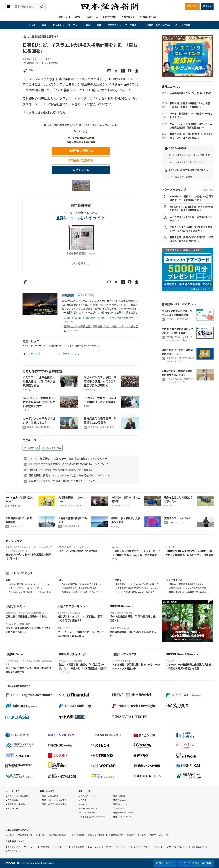Toggle 保存 under the article headline
Viewport: 219px width, 868px height.
28,71
